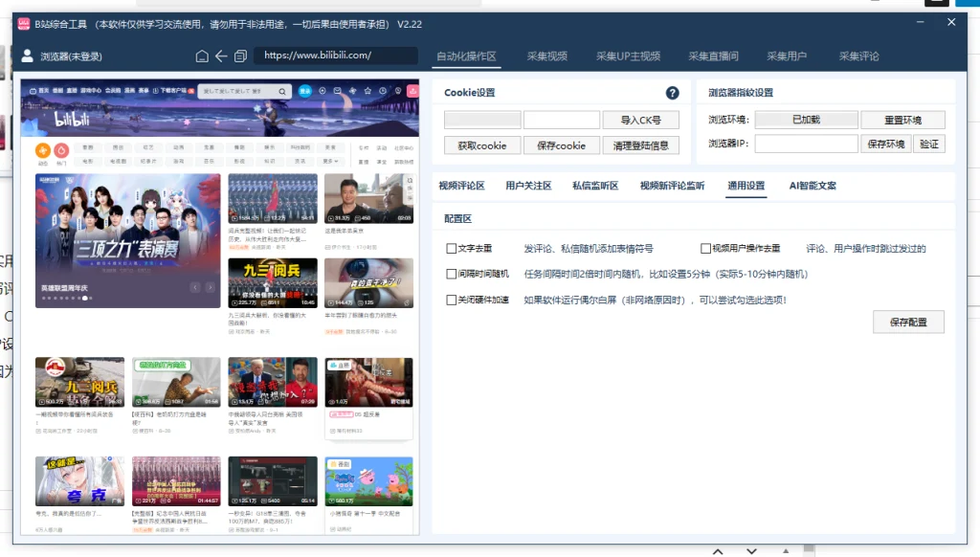Open the Peppa Pig 小猪佩奇 video thumbnail
980x557 pixels.
(x=368, y=481)
